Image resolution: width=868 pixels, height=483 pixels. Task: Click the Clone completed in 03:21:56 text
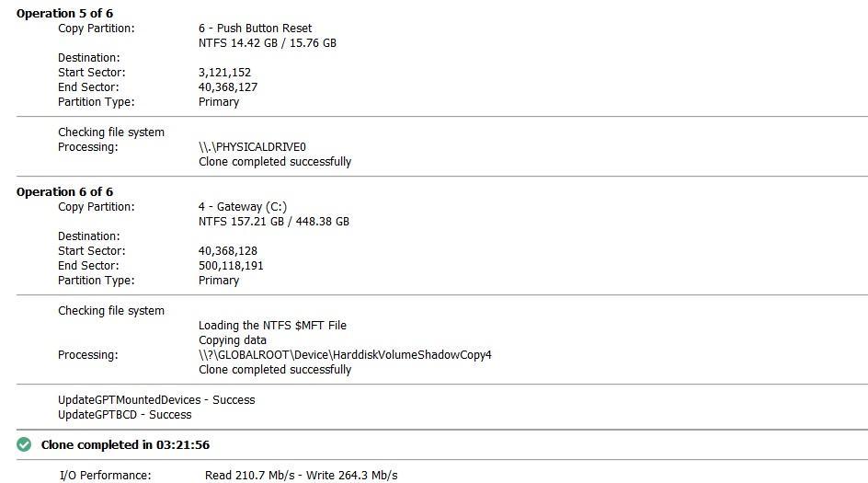coord(125,444)
